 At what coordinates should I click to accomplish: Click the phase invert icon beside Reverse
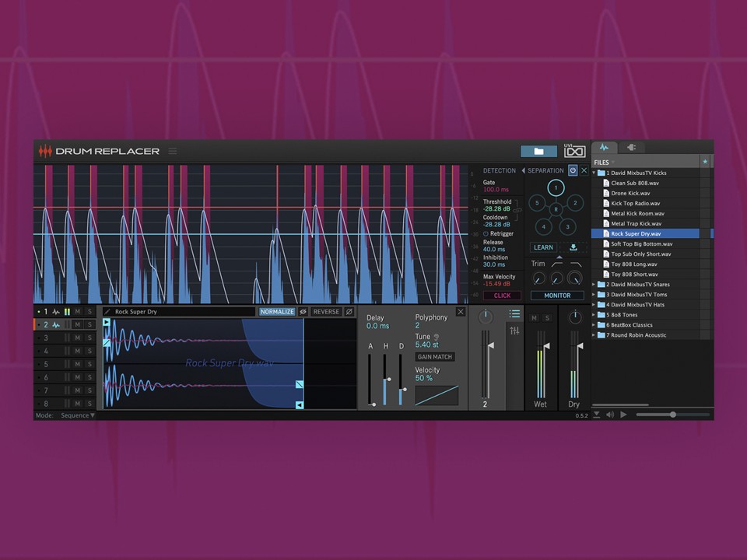tap(349, 311)
